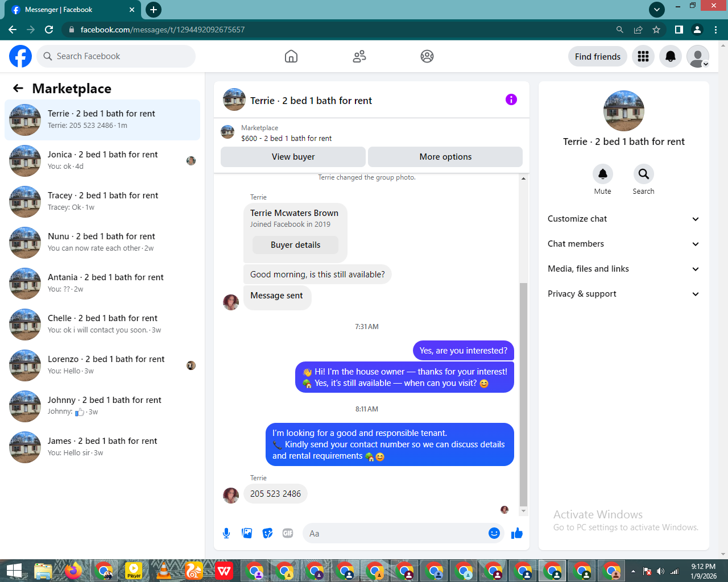Show all open browser tabs dropdown
This screenshot has width=728, height=582.
pyautogui.click(x=657, y=9)
